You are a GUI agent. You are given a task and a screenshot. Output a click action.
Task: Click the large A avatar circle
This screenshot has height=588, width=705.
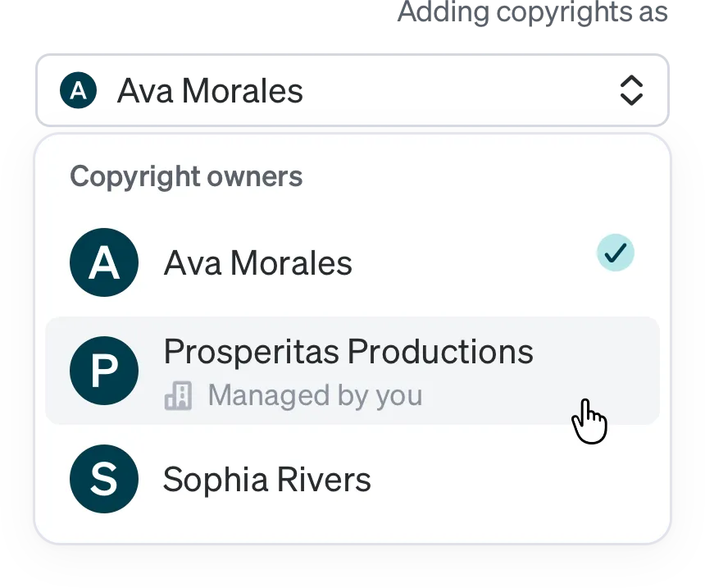[104, 262]
